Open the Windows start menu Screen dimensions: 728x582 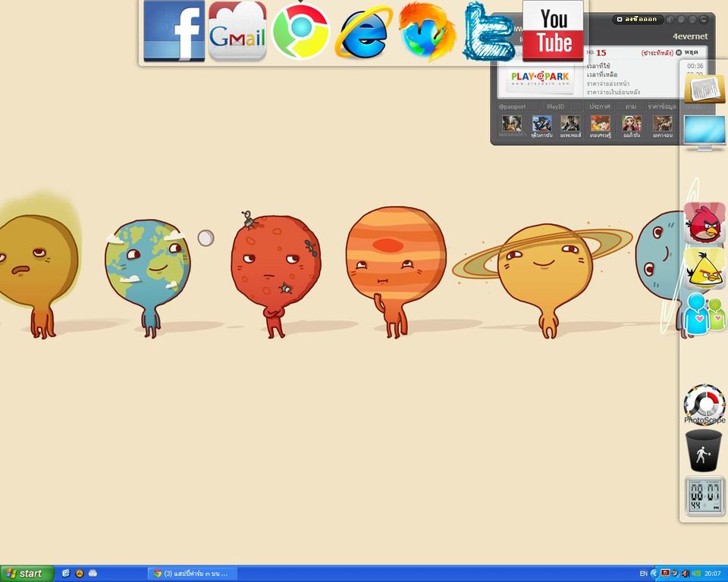click(x=27, y=574)
